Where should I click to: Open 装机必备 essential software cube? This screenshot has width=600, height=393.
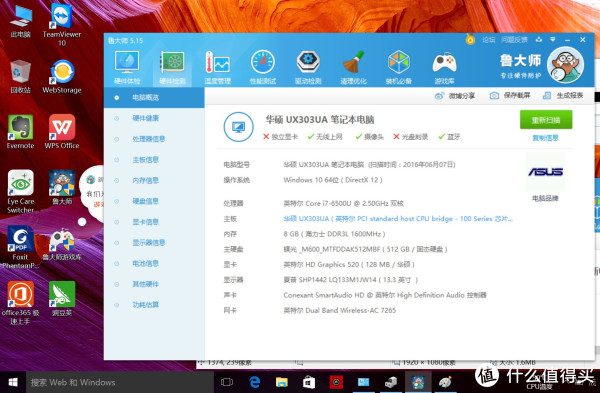pos(399,67)
